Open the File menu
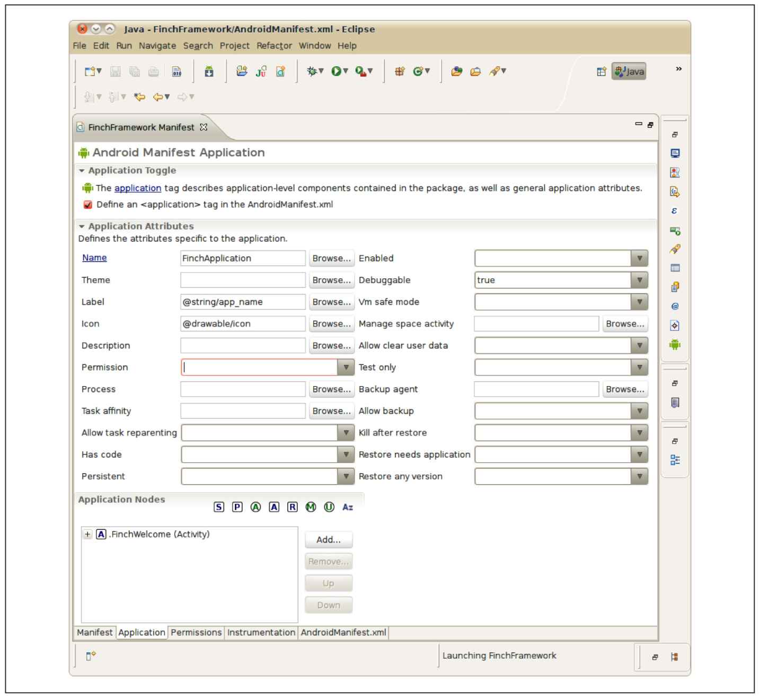Image resolution: width=760 pixels, height=700 pixels. (79, 46)
